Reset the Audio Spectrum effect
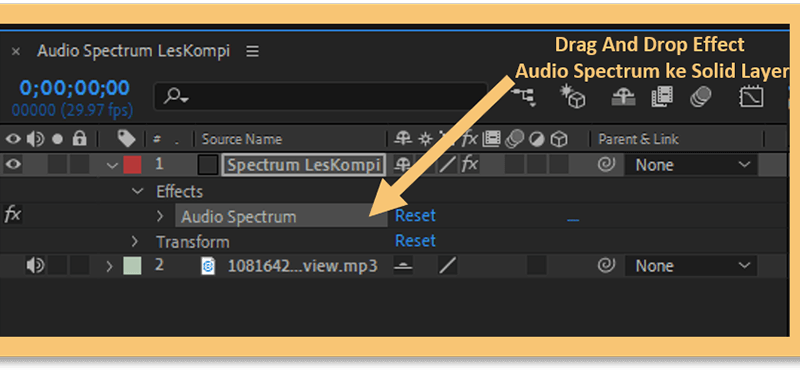 [x=415, y=215]
